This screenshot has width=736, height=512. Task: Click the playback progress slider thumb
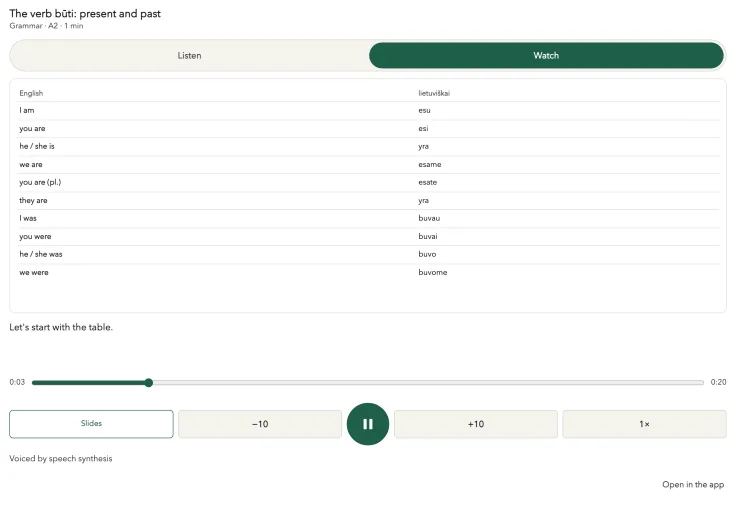tap(149, 382)
